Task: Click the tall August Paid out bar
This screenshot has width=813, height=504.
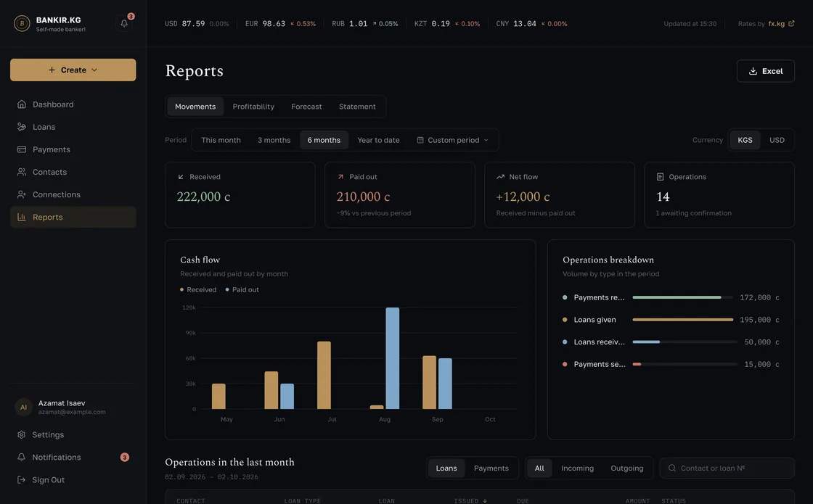Action: [393, 358]
